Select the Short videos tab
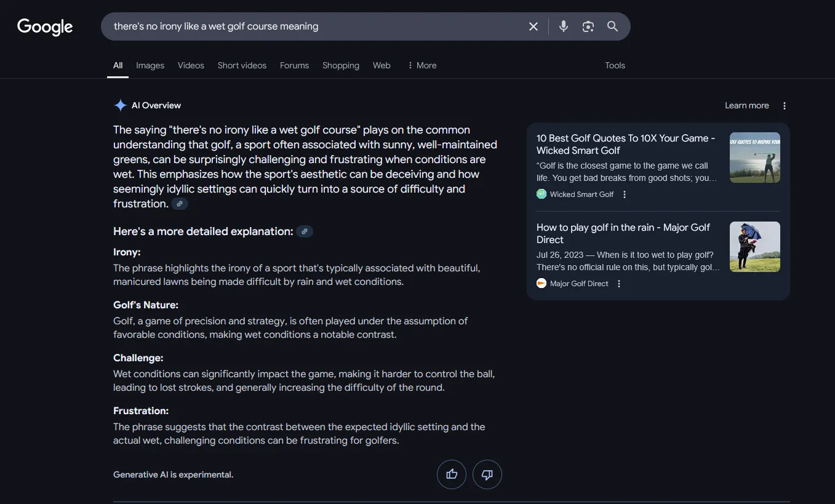 pos(242,65)
